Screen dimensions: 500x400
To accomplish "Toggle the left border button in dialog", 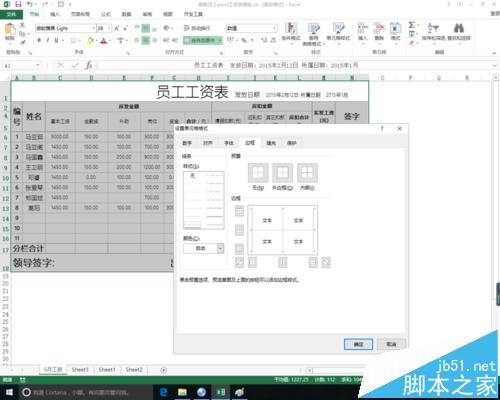I will click(252, 263).
